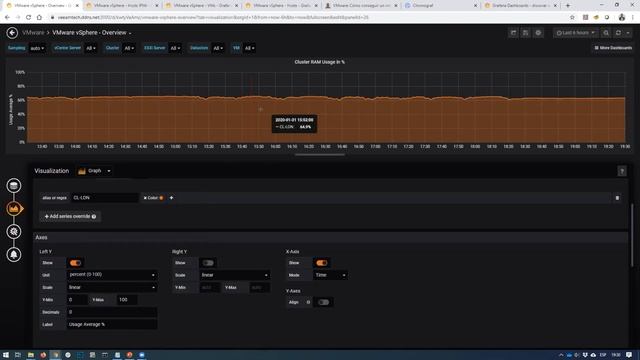Select the Visualization chart icon in sidebar
The height and width of the screenshot is (360, 640).
point(13,209)
